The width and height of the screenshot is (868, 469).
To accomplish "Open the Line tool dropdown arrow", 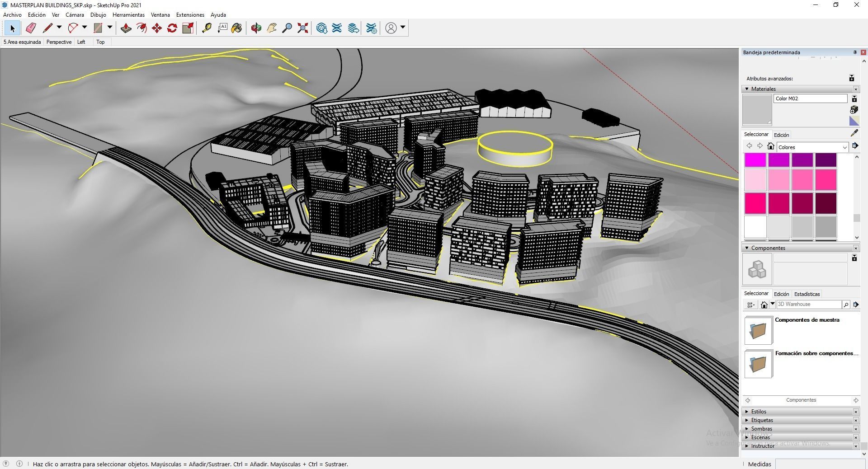I will coord(59,28).
